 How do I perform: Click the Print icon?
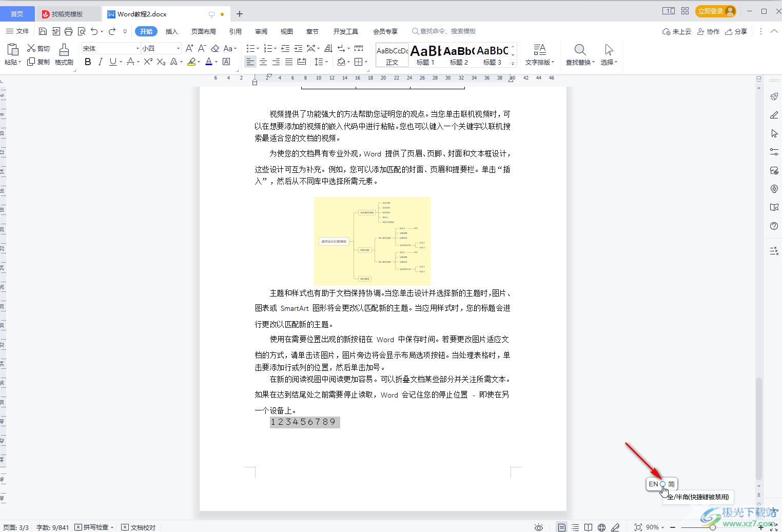[68, 31]
